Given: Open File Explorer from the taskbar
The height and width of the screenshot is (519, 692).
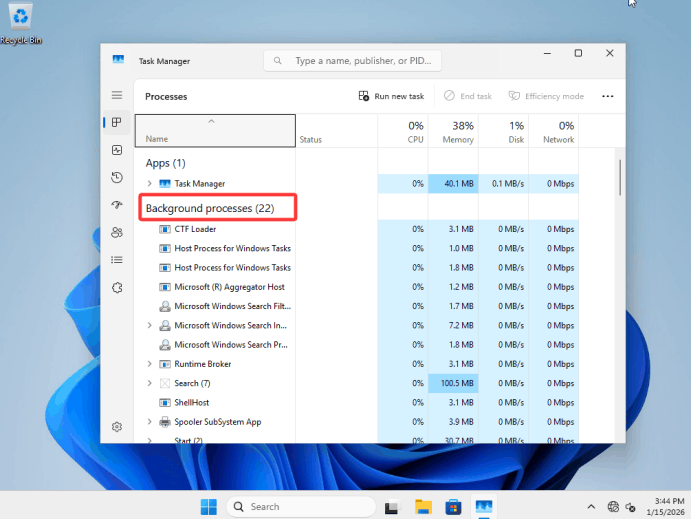Looking at the screenshot, I should click(x=423, y=506).
